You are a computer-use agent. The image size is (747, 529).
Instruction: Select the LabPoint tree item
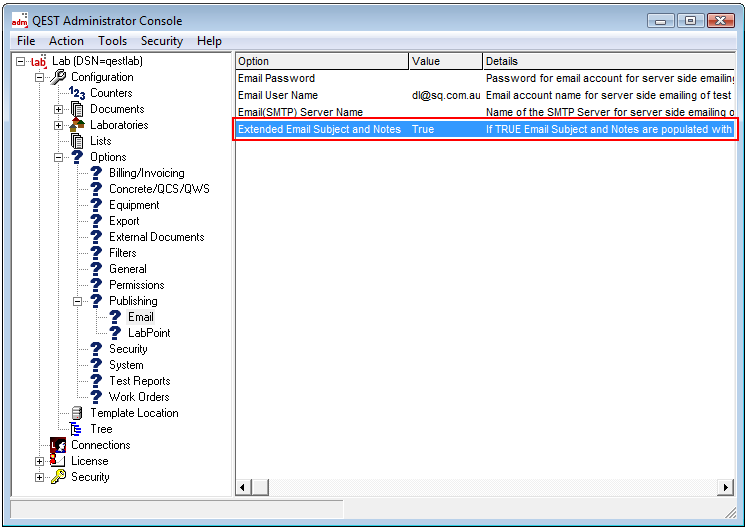tap(149, 333)
